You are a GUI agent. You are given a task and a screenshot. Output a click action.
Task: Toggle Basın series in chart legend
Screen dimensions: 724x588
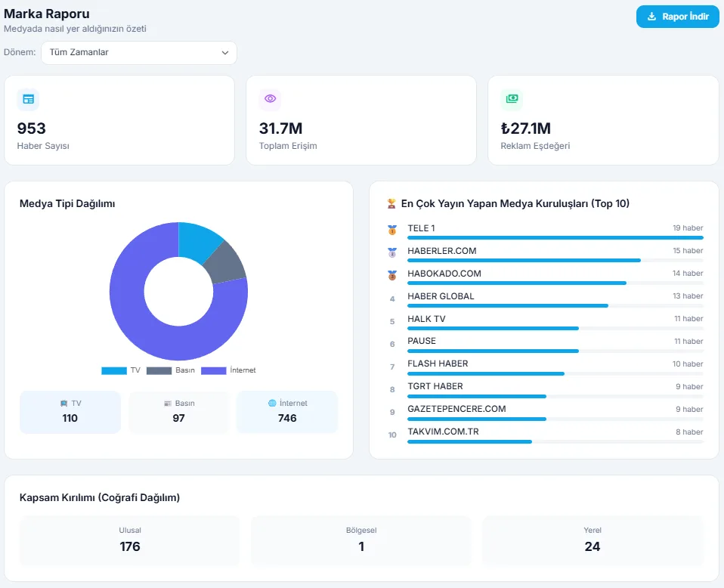(170, 370)
